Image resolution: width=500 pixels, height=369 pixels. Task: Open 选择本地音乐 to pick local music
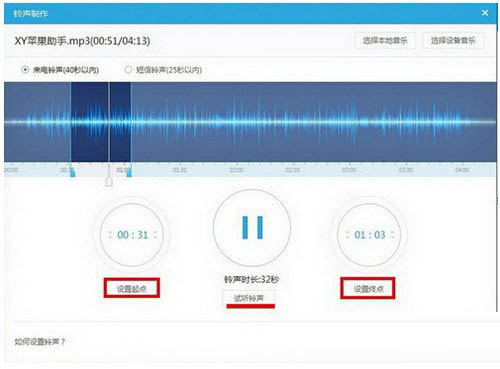point(385,41)
